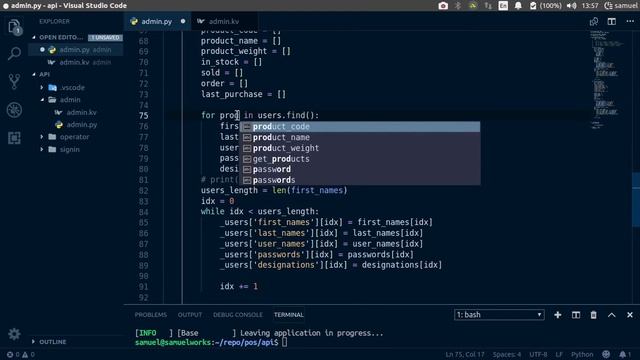The image size is (640, 360).
Task: Click Ln 75, Col 17 in status bar
Action: [x=465, y=354]
